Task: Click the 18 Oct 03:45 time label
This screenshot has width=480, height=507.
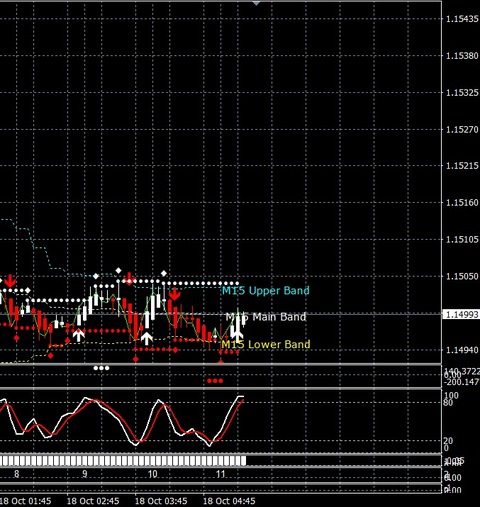Action: click(x=161, y=501)
